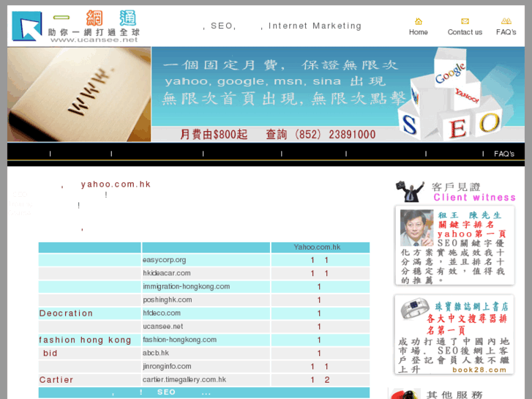This screenshot has width=532, height=399.
Task: Click easycorp.org in the table
Action: (x=164, y=260)
